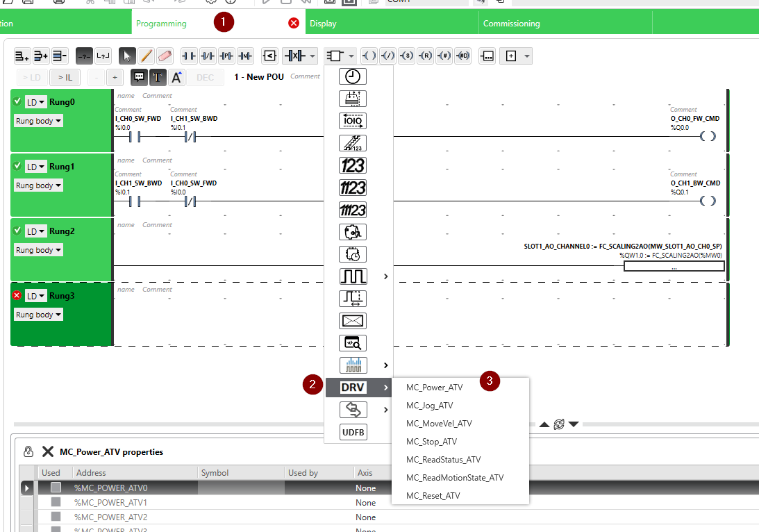Open the Rung body dropdown of Rung3
Screen dimensions: 759x532
(x=38, y=315)
